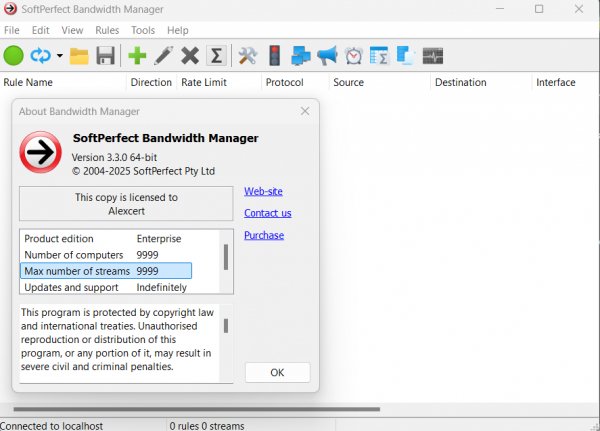This screenshot has width=600, height=431.
Task: Open the File menu
Action: [11, 30]
